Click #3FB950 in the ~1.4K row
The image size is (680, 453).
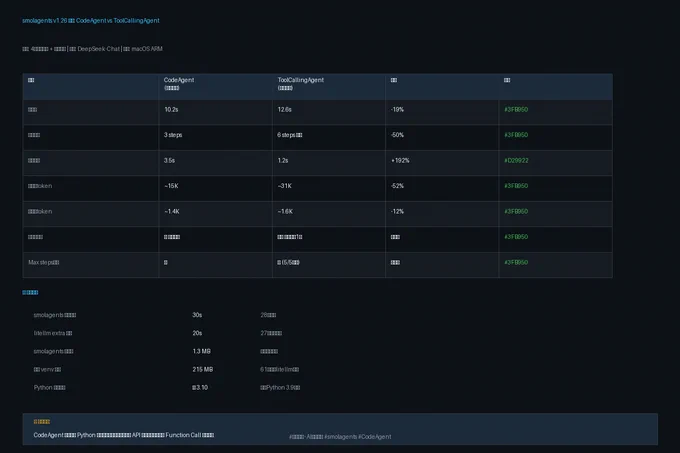[516, 212]
